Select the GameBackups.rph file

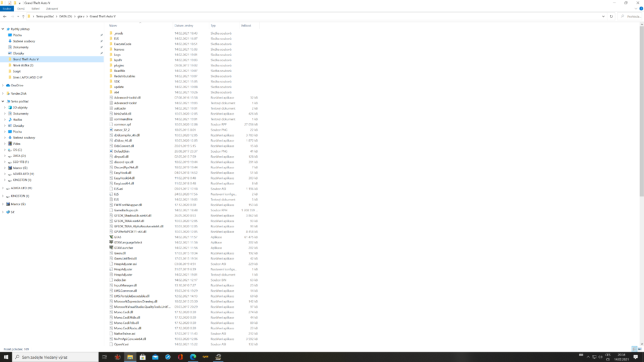point(126,210)
